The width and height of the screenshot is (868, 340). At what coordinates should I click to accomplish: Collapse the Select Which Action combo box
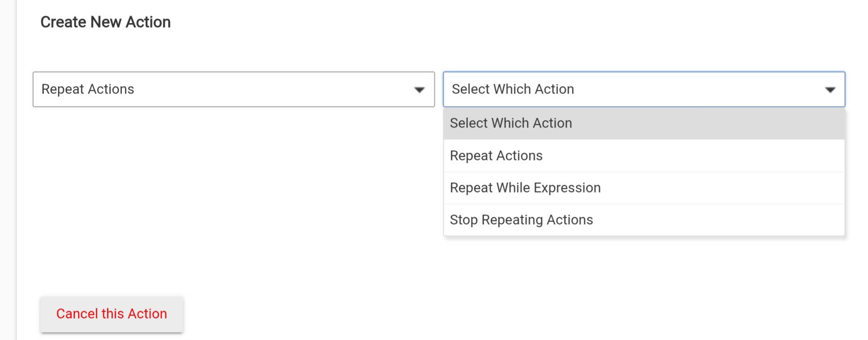(644, 89)
